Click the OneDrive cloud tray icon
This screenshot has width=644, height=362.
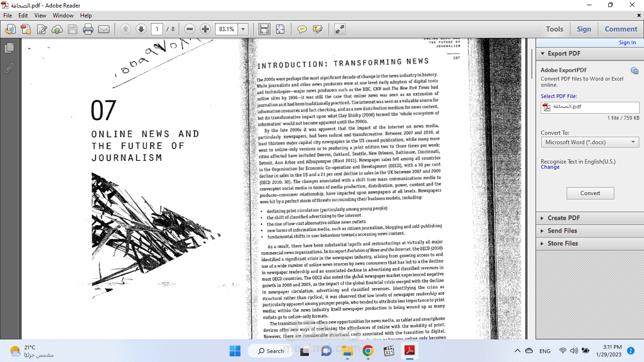[x=529, y=351]
